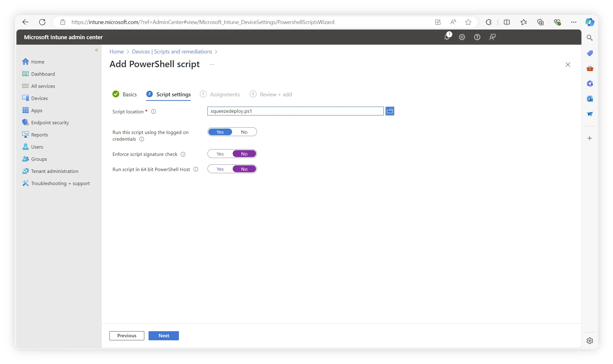
Task: Open the Copilot icon in browser toolbar
Action: (x=590, y=22)
